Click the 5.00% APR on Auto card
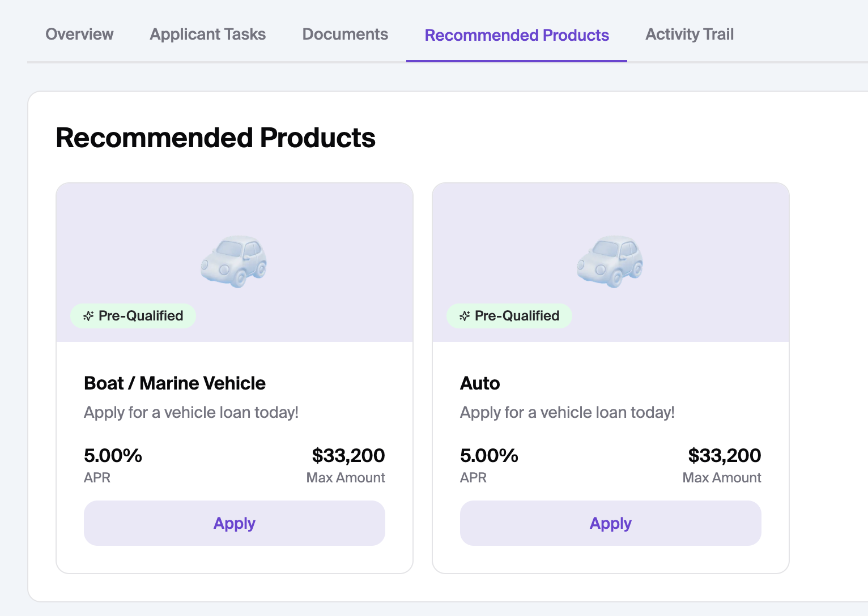Screen dimensions: 868x616 (x=489, y=455)
